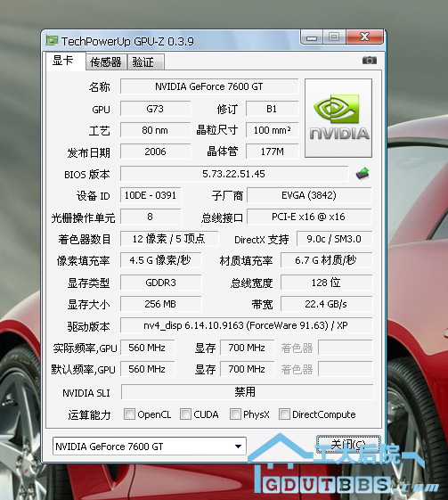The height and width of the screenshot is (500, 448).
Task: Click the 运算能力 label
Action: click(x=89, y=414)
